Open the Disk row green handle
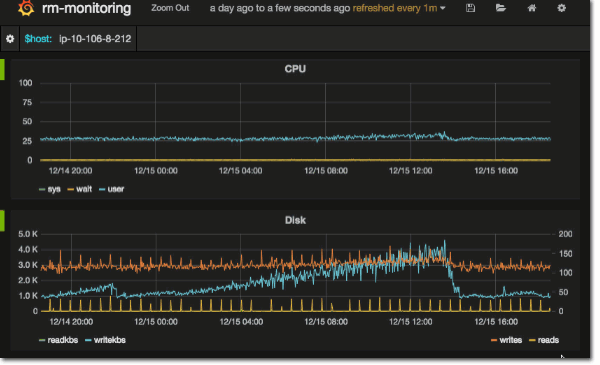 (2, 221)
